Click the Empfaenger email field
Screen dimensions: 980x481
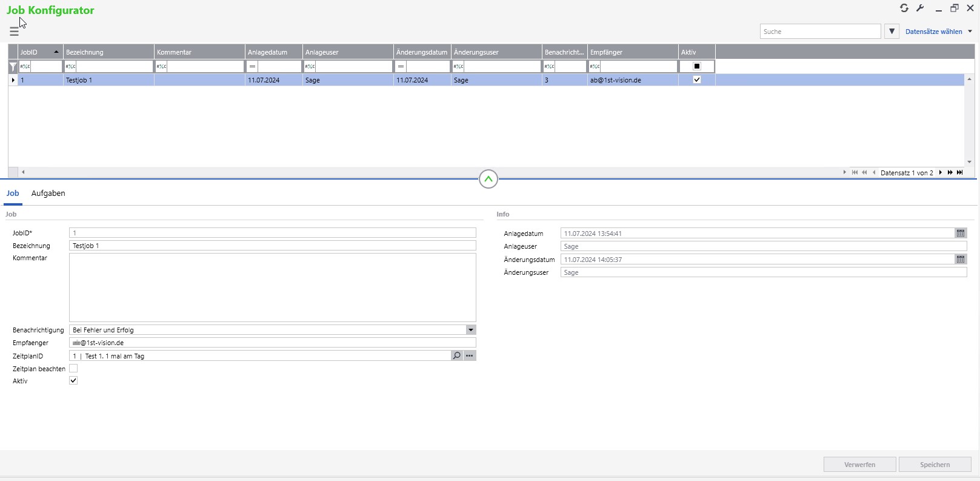click(x=273, y=343)
